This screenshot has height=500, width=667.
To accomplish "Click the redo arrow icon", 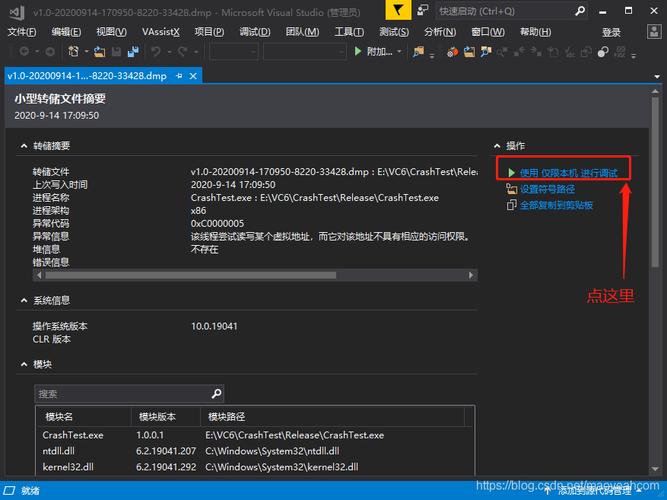I will [183, 52].
